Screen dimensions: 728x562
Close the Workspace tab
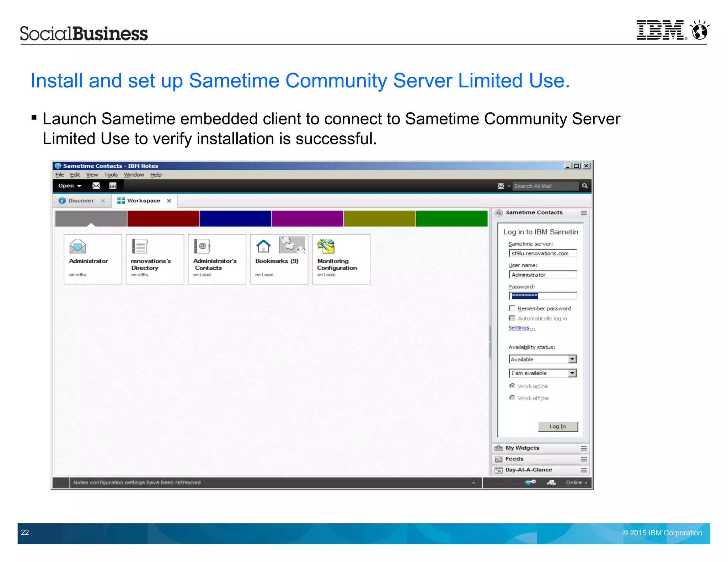coord(169,201)
